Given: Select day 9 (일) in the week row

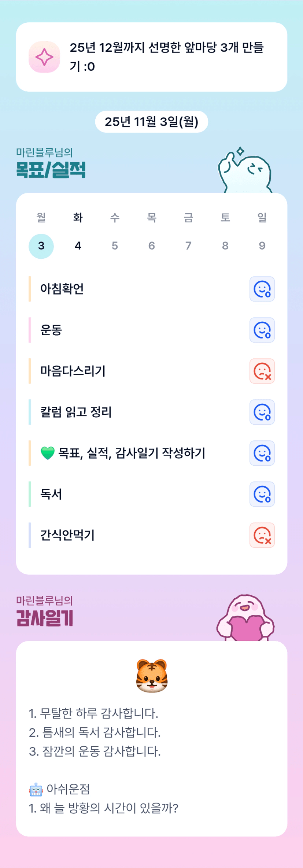Looking at the screenshot, I should click(x=262, y=246).
